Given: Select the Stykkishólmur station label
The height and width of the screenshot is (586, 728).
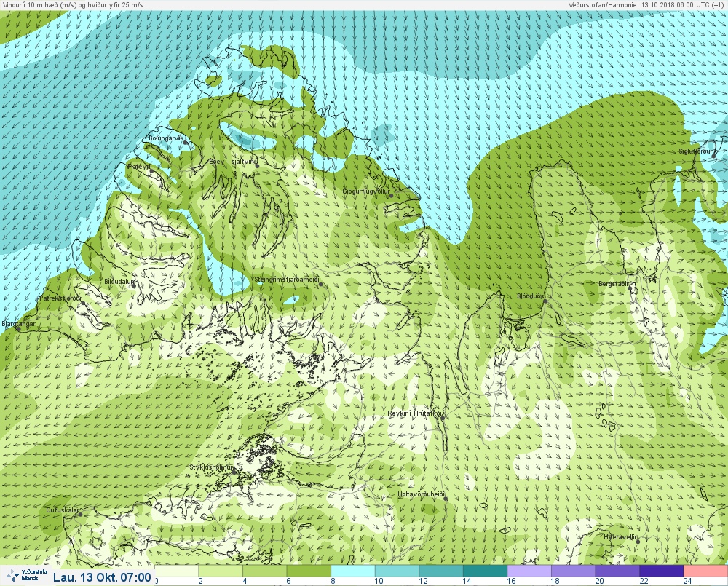Looking at the screenshot, I should tap(212, 467).
